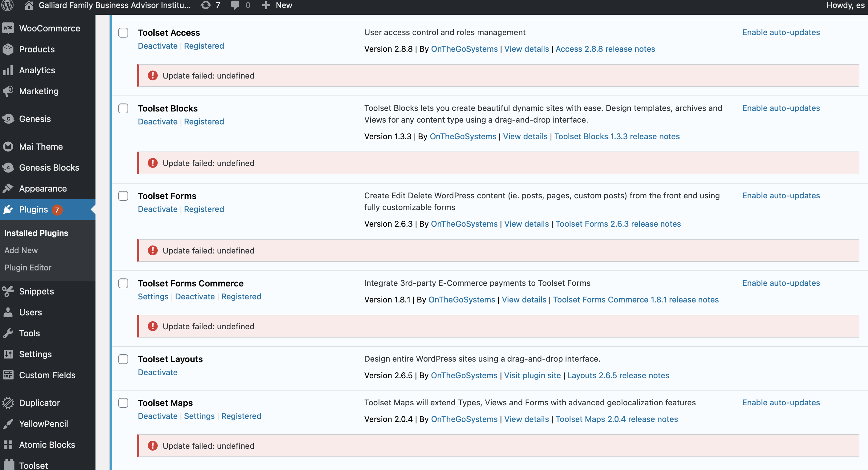Open the Howdy user account menu

[x=845, y=5]
